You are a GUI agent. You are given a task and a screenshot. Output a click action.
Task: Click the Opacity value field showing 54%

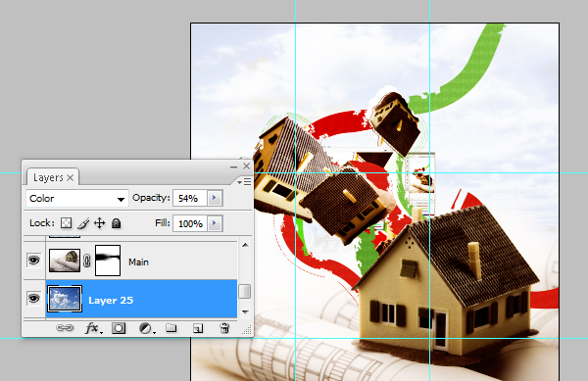coord(190,198)
